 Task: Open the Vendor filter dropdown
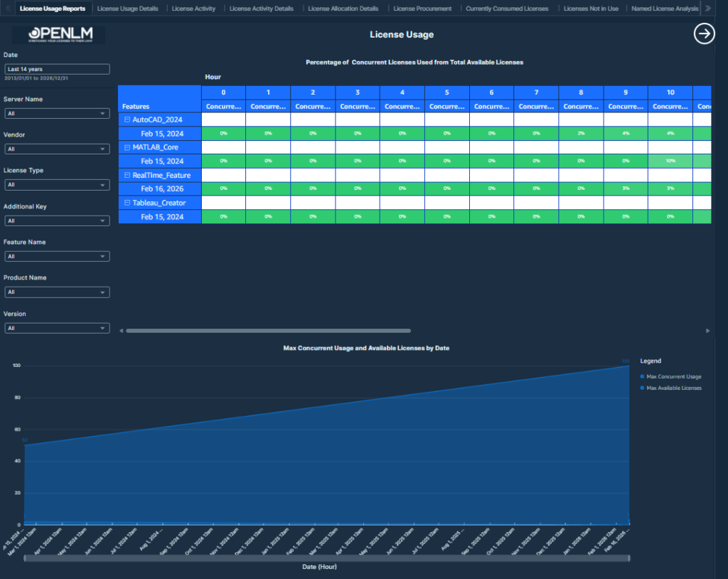click(x=57, y=149)
